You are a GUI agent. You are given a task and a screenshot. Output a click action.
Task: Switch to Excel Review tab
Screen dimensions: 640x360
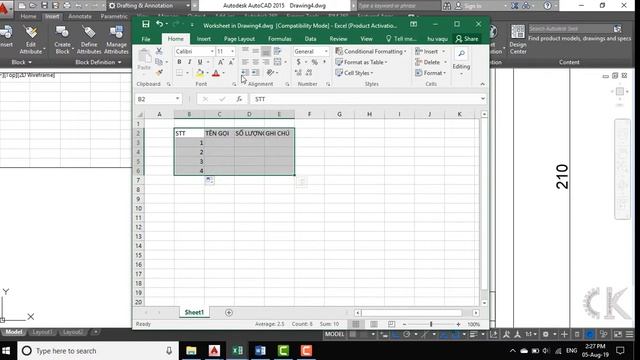(338, 39)
